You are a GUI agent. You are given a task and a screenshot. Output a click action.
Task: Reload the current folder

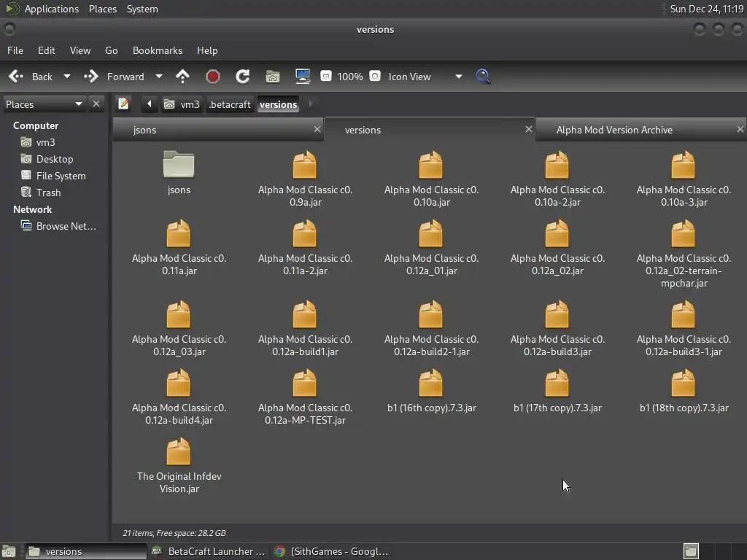(x=242, y=76)
